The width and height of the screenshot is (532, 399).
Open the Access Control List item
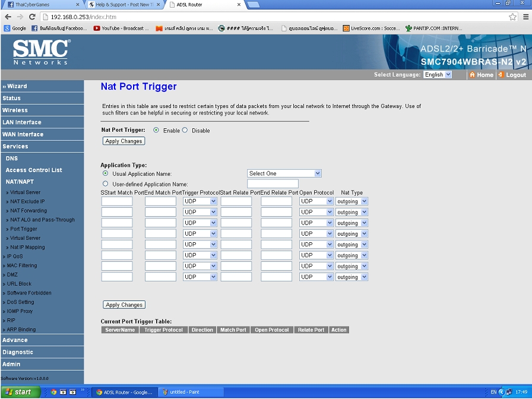coord(34,170)
